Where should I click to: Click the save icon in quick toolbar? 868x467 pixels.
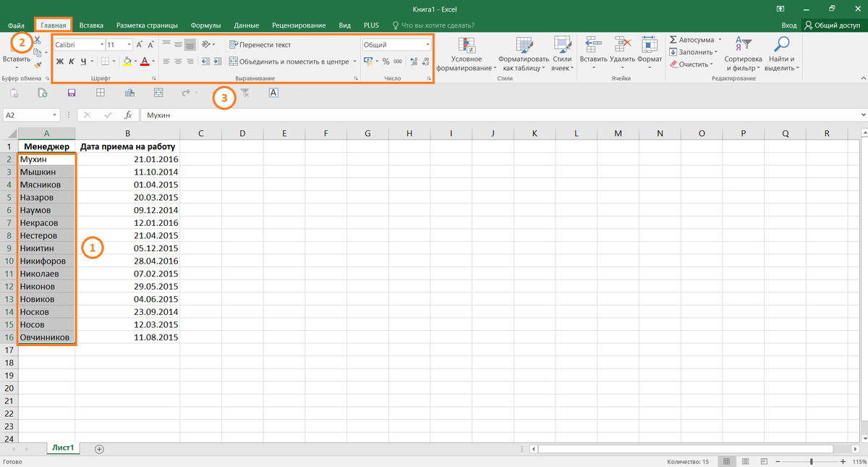72,93
